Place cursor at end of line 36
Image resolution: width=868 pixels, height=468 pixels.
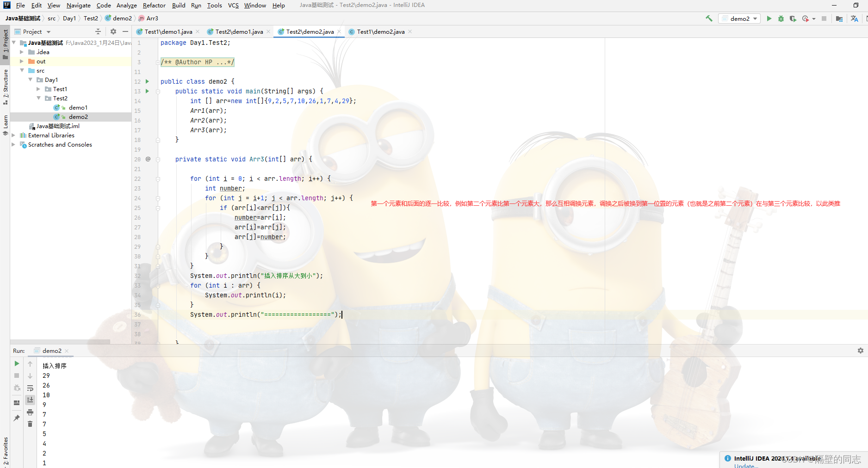(342, 314)
